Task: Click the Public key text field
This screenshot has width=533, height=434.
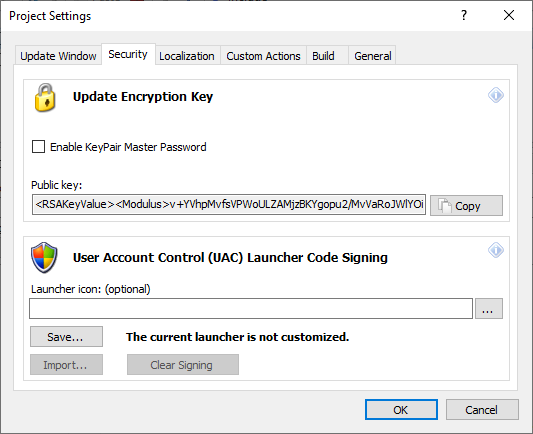Action: tap(229, 205)
